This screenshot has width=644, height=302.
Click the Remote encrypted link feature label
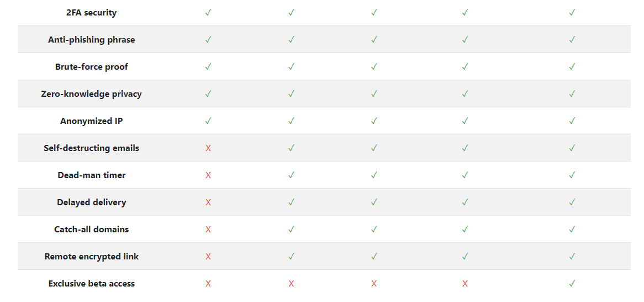click(x=92, y=257)
